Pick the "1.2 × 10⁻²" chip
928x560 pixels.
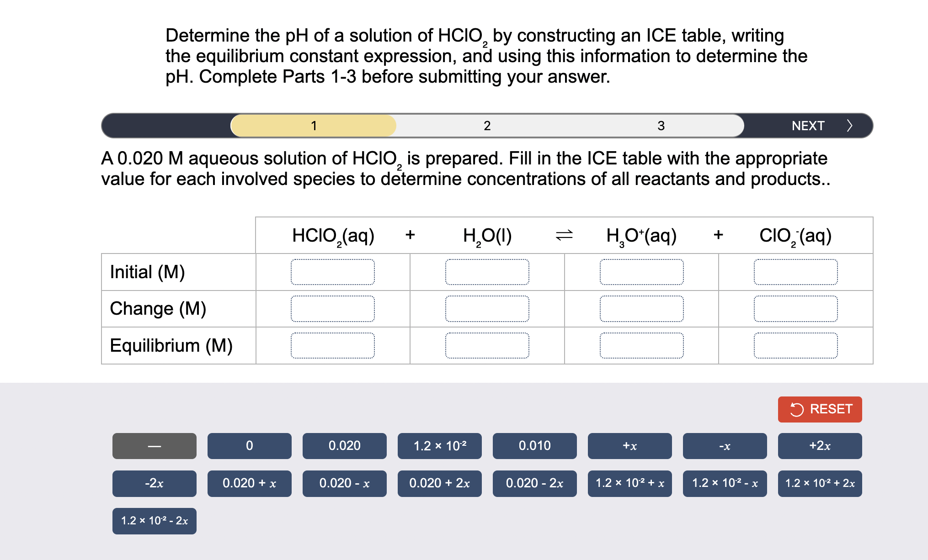point(439,446)
